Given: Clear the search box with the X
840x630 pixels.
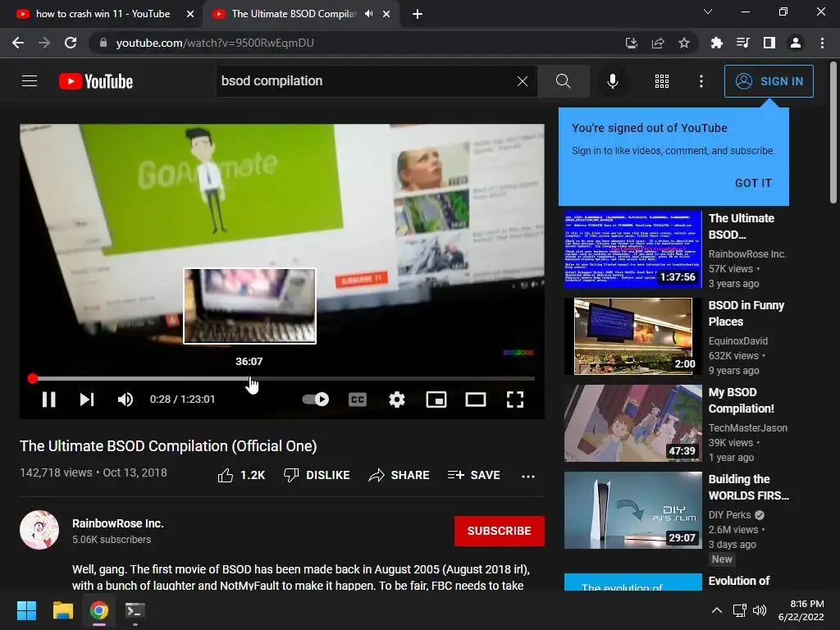Looking at the screenshot, I should click(523, 81).
